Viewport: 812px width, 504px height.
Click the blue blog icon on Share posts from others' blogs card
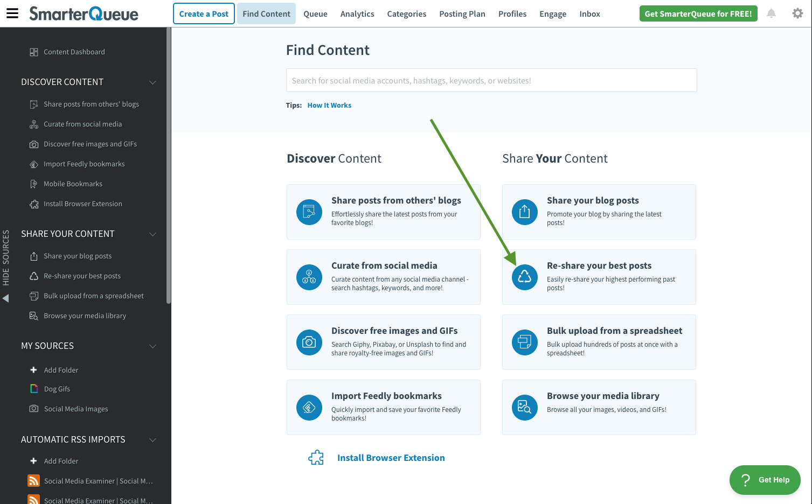[x=309, y=212]
